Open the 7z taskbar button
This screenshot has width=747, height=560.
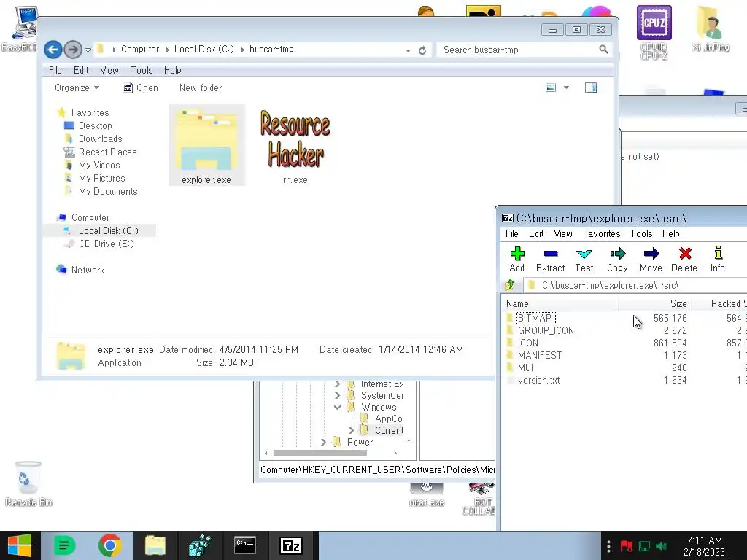tap(291, 545)
